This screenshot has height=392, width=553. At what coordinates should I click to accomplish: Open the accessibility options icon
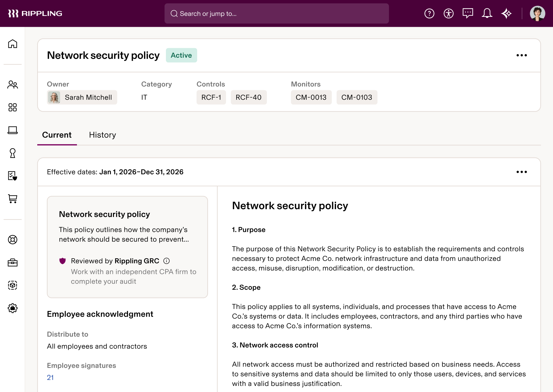pos(448,13)
